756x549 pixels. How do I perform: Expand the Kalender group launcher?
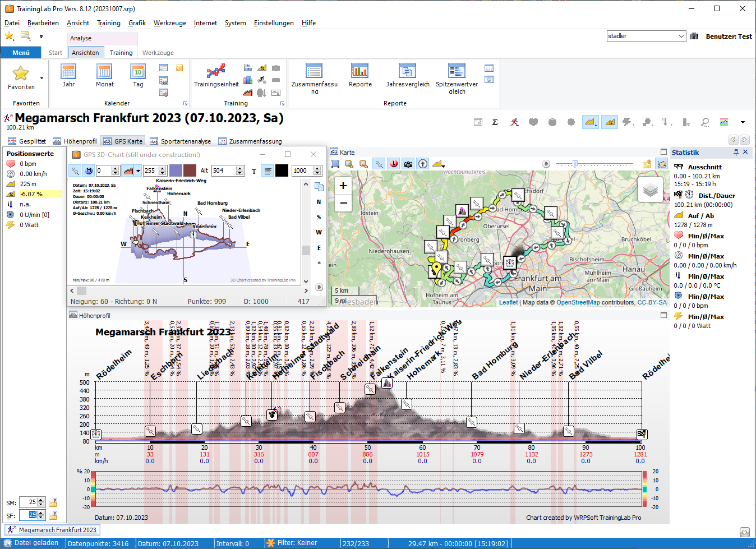click(x=185, y=104)
